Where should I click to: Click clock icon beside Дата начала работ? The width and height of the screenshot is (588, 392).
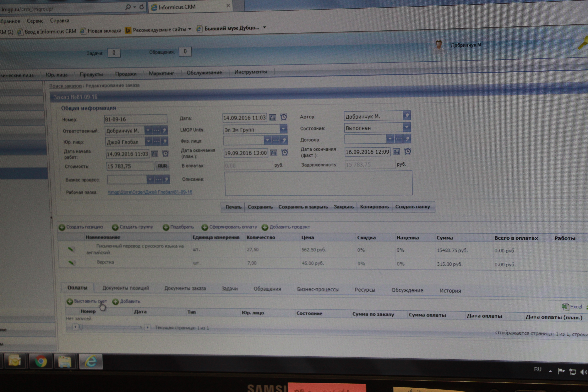(165, 153)
